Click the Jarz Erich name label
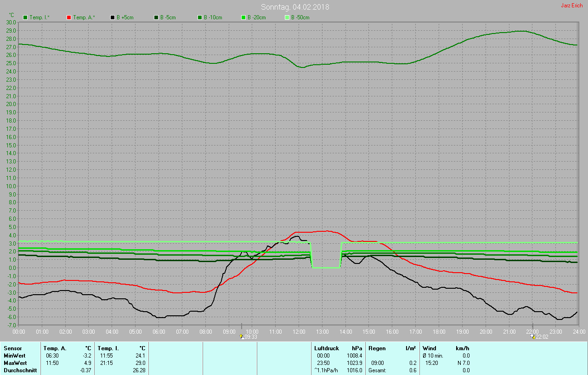Viewport: 588px width, 375px height. [x=571, y=6]
